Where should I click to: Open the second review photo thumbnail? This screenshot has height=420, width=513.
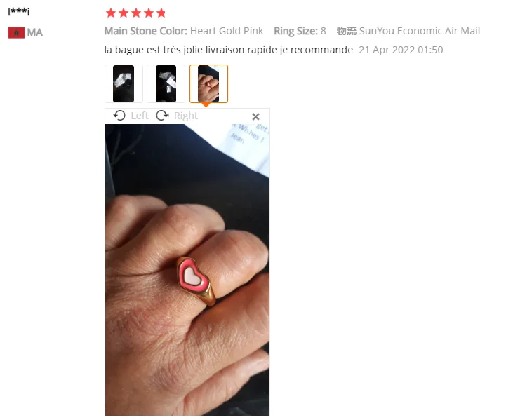166,83
